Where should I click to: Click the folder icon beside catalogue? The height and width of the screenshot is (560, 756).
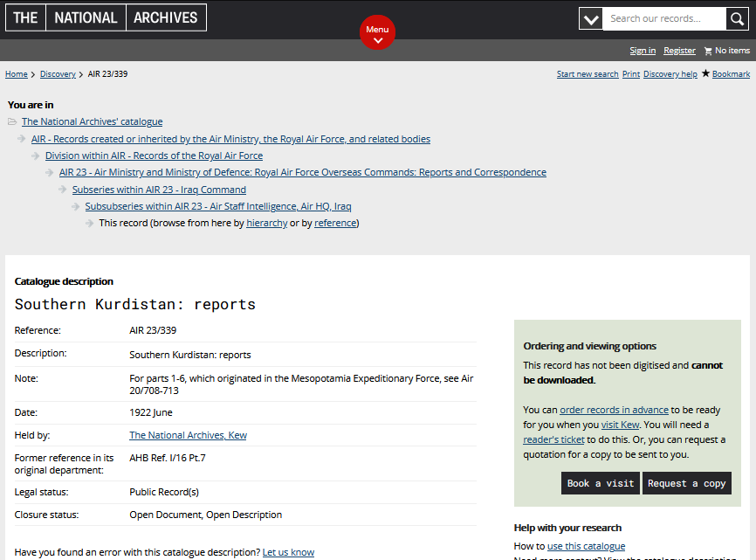pos(12,121)
